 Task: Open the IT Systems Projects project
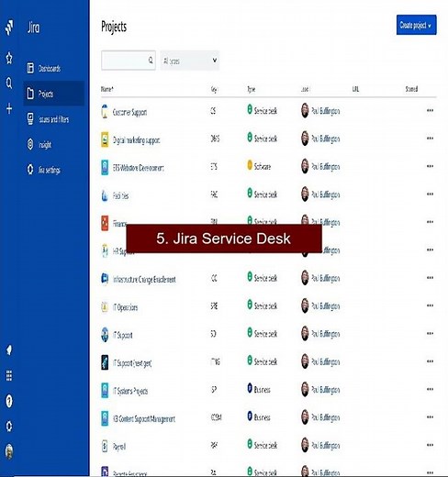click(130, 391)
